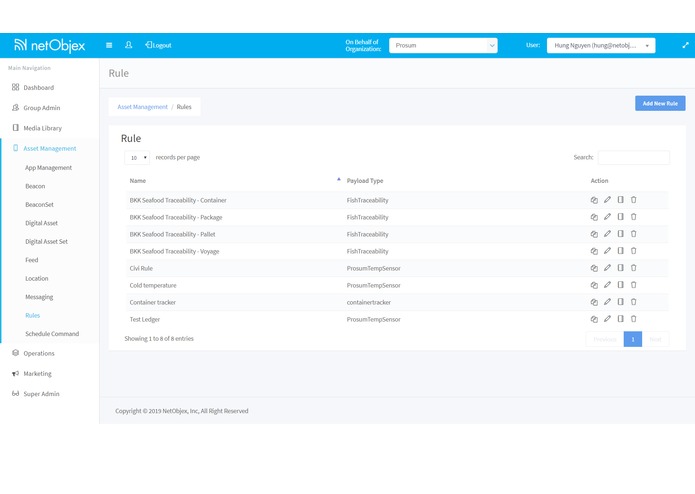Screen dimensions: 695x494
Task: Go to Schedule Command submenu item
Action: (x=52, y=334)
